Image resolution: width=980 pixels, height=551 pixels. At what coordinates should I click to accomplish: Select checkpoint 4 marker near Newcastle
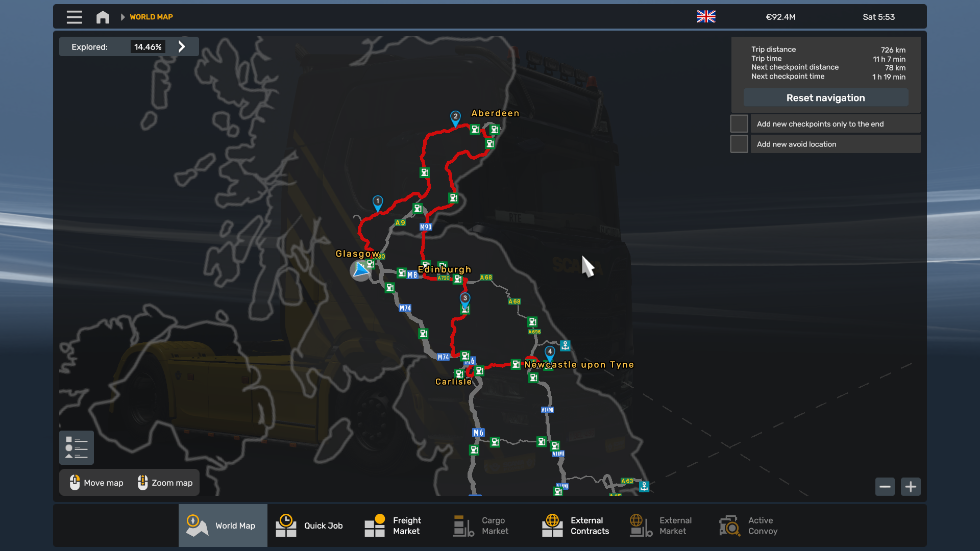(x=550, y=352)
